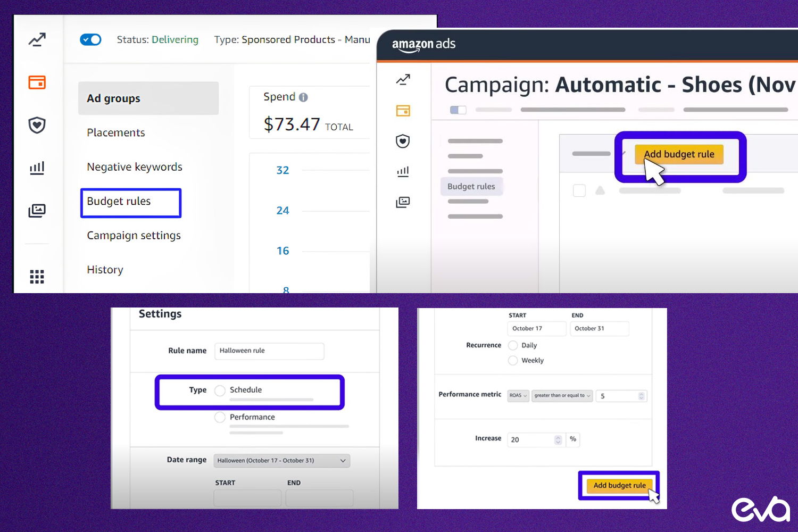Select the Performance type radio button

(x=220, y=418)
